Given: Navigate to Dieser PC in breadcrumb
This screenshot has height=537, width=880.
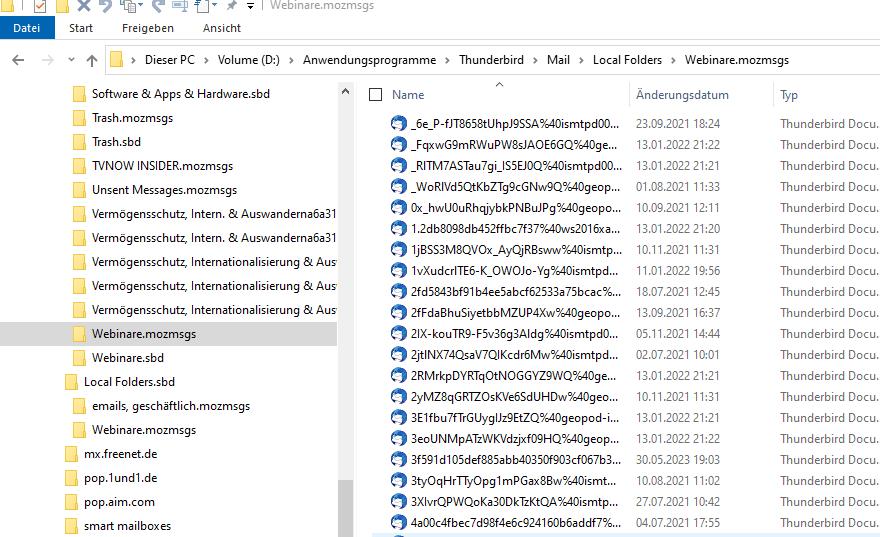Looking at the screenshot, I should 169,60.
